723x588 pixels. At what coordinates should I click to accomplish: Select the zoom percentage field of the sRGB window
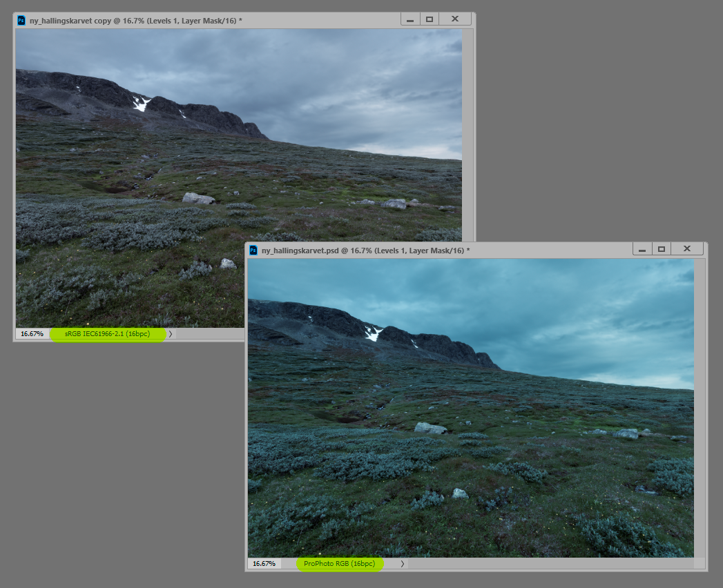pyautogui.click(x=30, y=333)
